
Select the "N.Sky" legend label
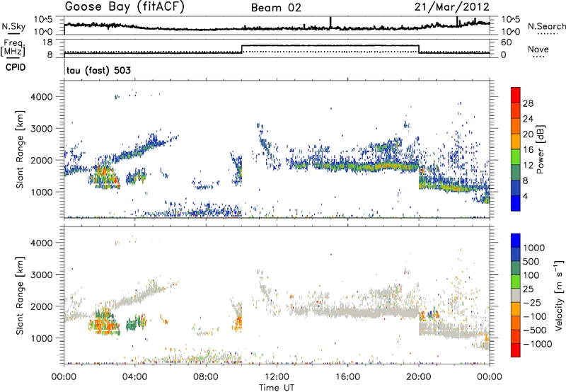coord(13,26)
